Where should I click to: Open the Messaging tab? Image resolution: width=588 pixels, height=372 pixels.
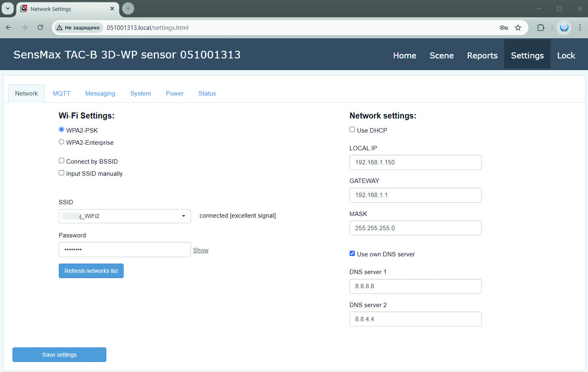point(100,94)
